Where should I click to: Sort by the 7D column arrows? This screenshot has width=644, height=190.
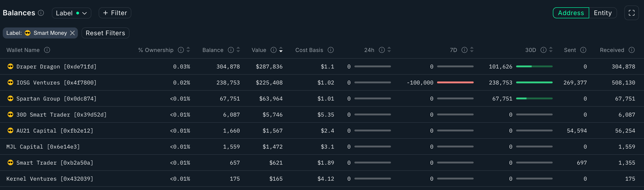click(x=472, y=50)
